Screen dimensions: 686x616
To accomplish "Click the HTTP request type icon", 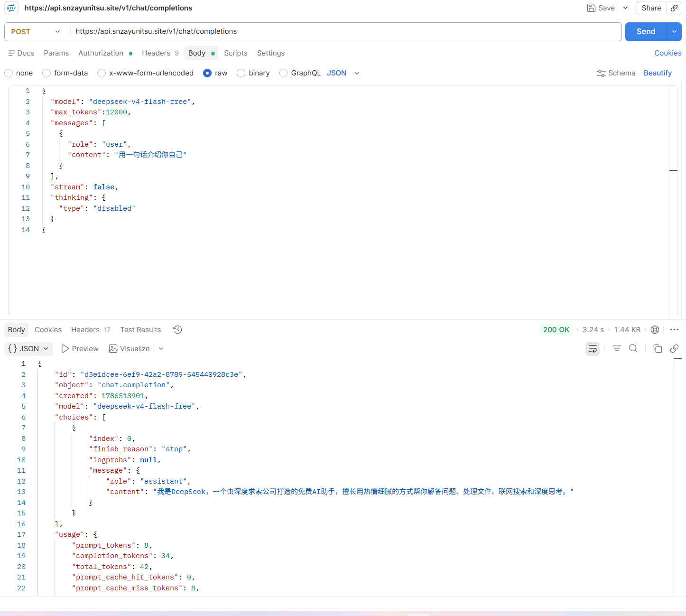I will pyautogui.click(x=11, y=8).
